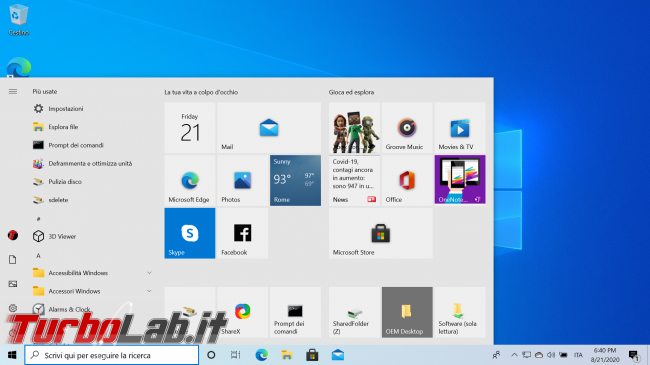
Task: Open Pictures icon in Start sidebar
Action: pos(13,284)
